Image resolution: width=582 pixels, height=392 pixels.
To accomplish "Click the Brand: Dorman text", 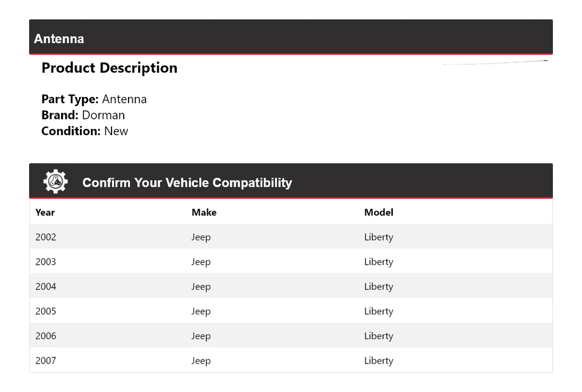I will coord(83,115).
